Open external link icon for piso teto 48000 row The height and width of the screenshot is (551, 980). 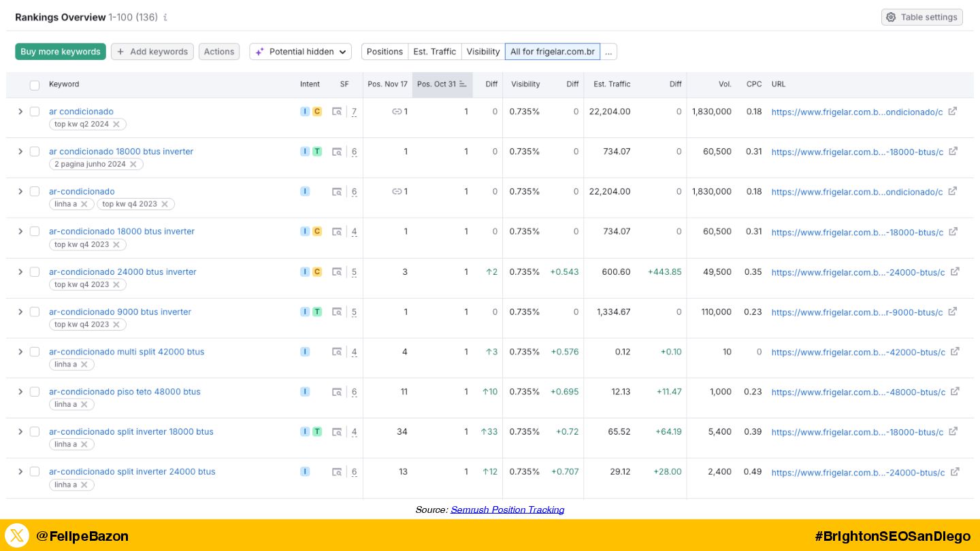(955, 392)
